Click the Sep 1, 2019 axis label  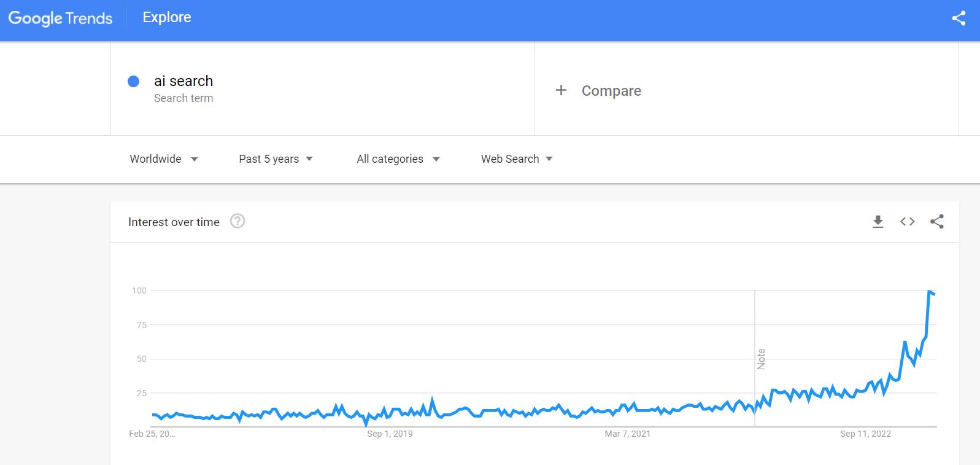390,434
